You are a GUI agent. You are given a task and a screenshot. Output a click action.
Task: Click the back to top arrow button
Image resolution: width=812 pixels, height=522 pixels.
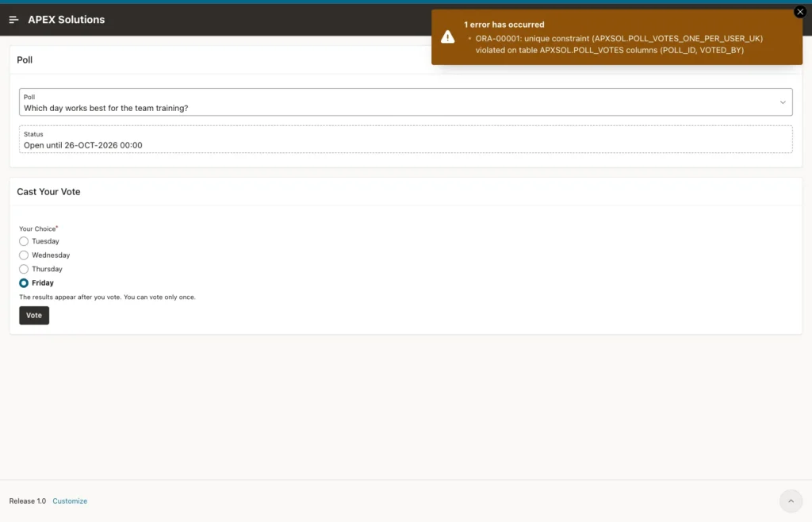(x=791, y=501)
